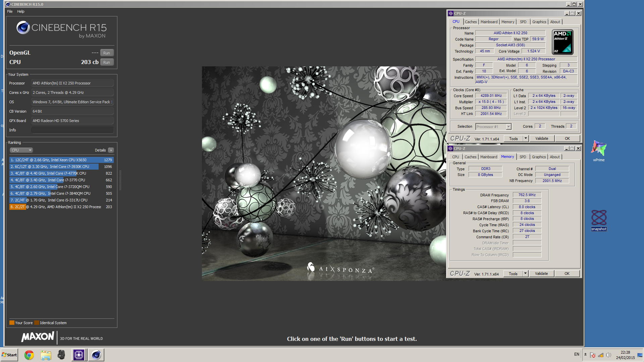The height and width of the screenshot is (362, 644).
Task: Switch to Mainboard tab in top CPU-Z
Action: (x=489, y=22)
